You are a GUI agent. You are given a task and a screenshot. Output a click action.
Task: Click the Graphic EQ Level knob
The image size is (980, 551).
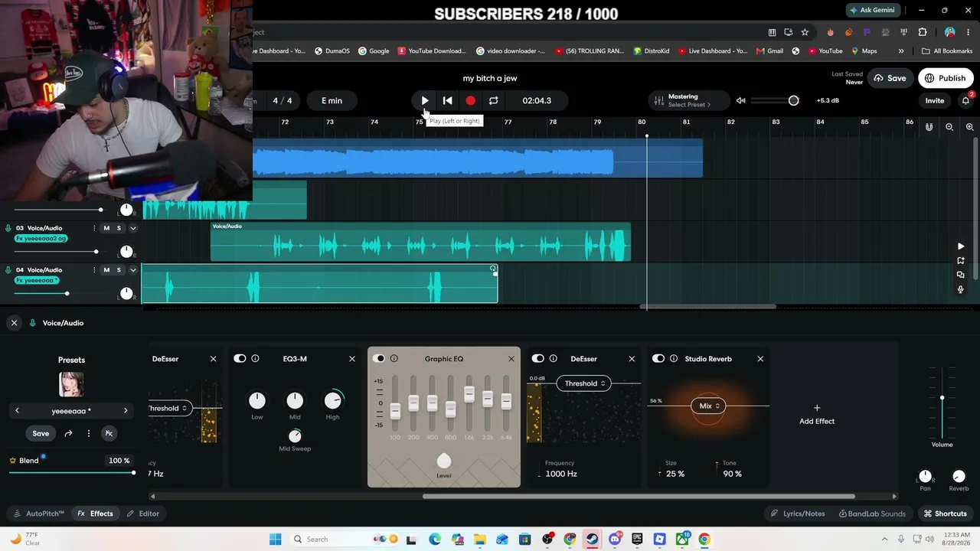444,461
